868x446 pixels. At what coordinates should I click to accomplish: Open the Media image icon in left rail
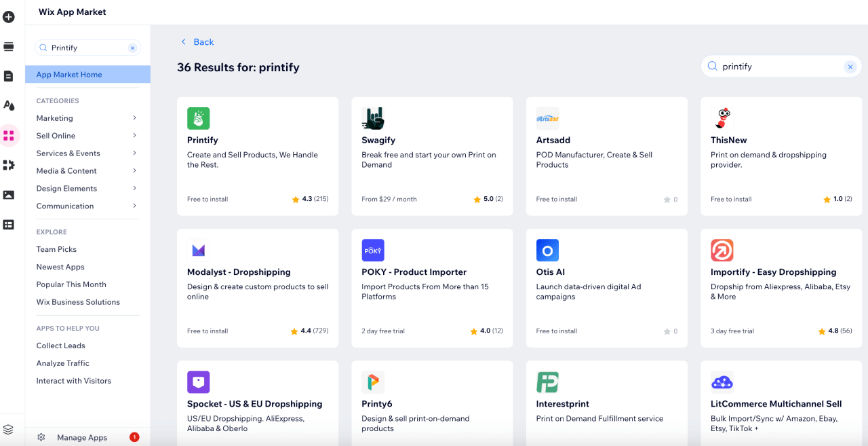coord(9,195)
